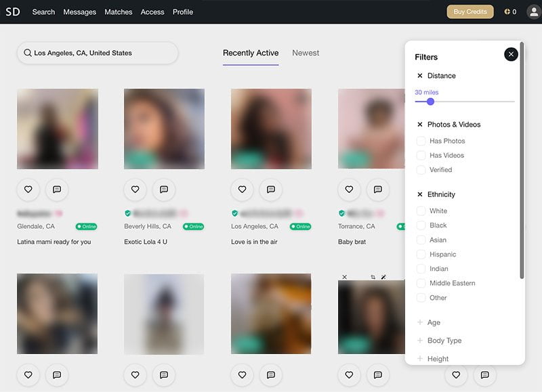Enable the Has Photos filter
Viewport: 542px width, 392px height.
point(421,141)
